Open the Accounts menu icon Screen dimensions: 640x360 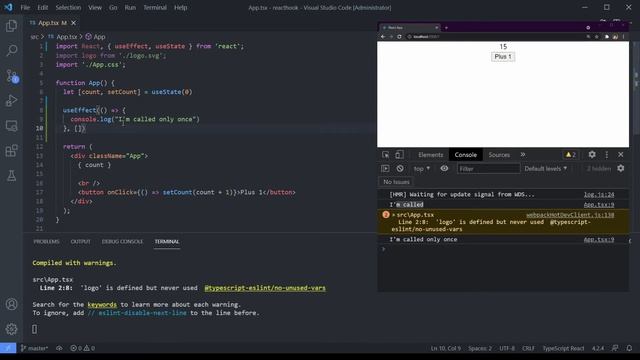11,304
